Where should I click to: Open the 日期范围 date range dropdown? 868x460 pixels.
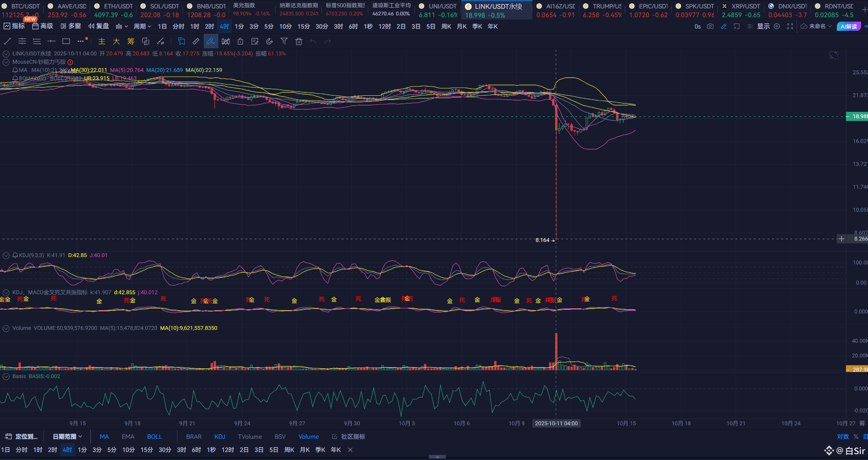(x=67, y=437)
